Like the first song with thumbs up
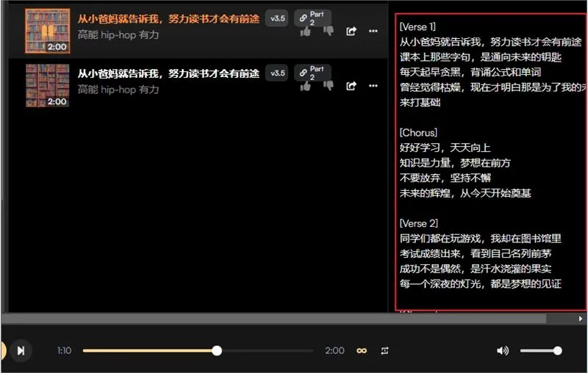Screen dimensions: 588x373 click(x=306, y=31)
